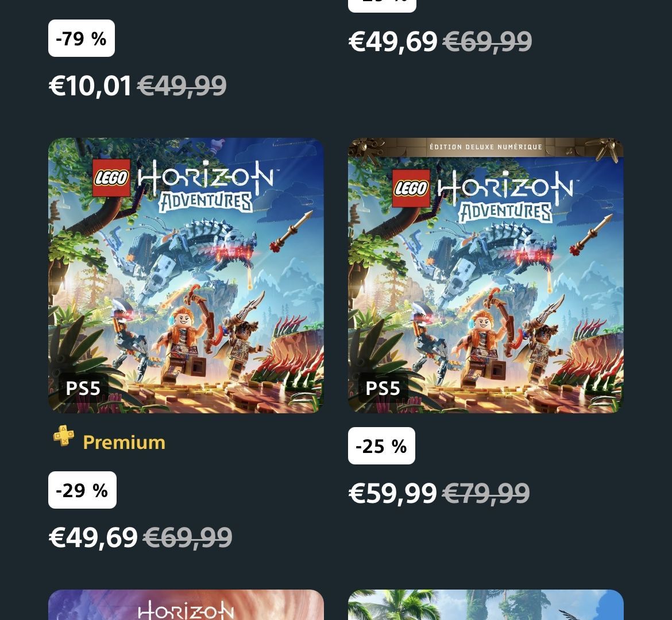This screenshot has height=620, width=672.
Task: Click the LEGO logo on the standard cover
Action: [111, 178]
